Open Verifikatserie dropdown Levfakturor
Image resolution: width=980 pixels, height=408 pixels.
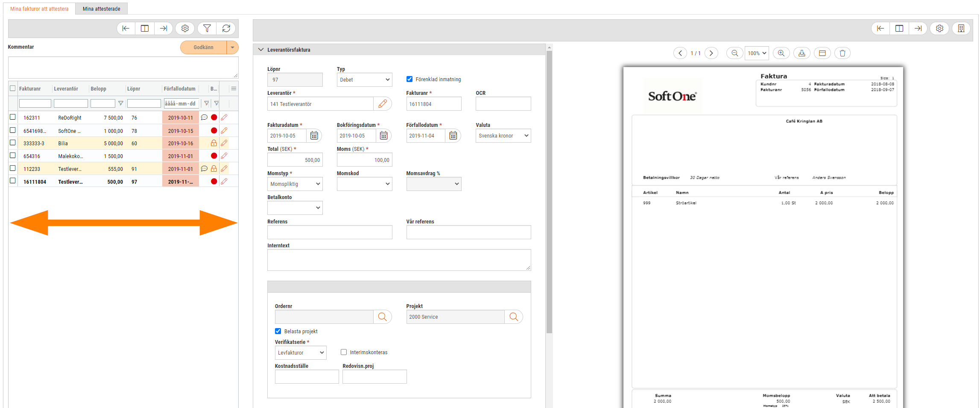pyautogui.click(x=301, y=353)
